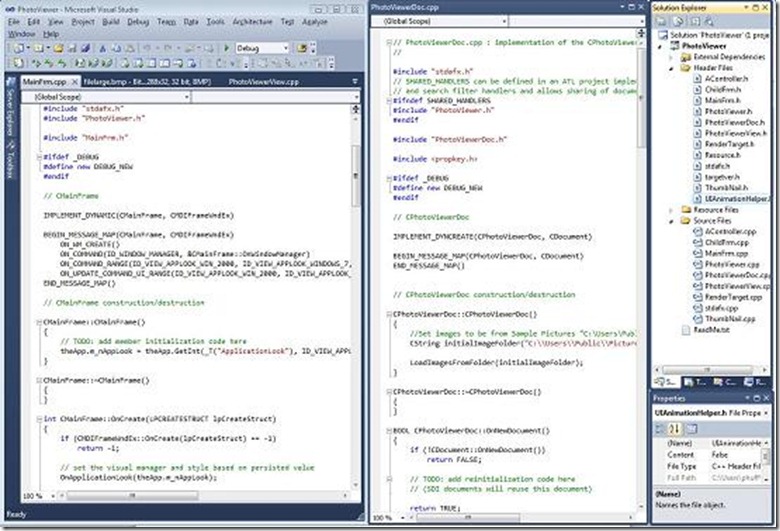Click the Categorized icon in Properties panel
780x531 pixels.
pos(661,428)
